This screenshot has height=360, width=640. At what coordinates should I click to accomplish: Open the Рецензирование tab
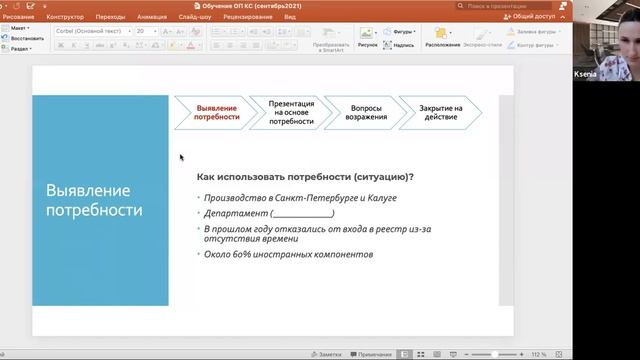248,17
